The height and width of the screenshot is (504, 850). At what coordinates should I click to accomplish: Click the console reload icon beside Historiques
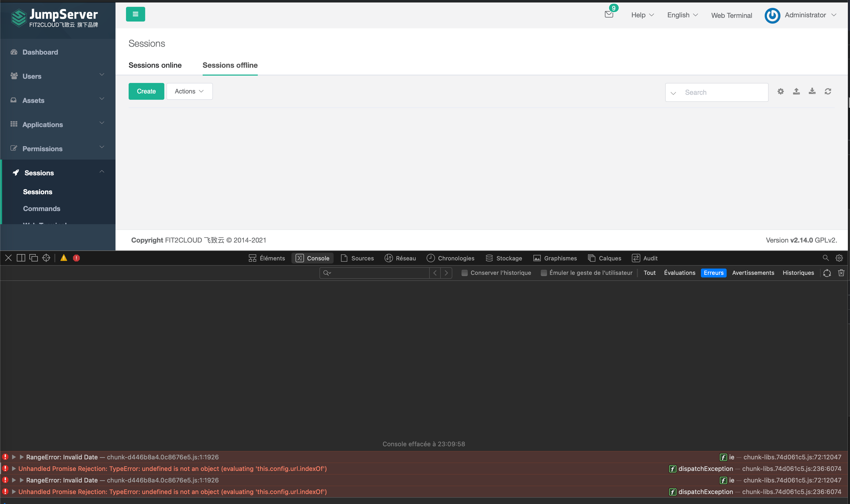(x=827, y=273)
